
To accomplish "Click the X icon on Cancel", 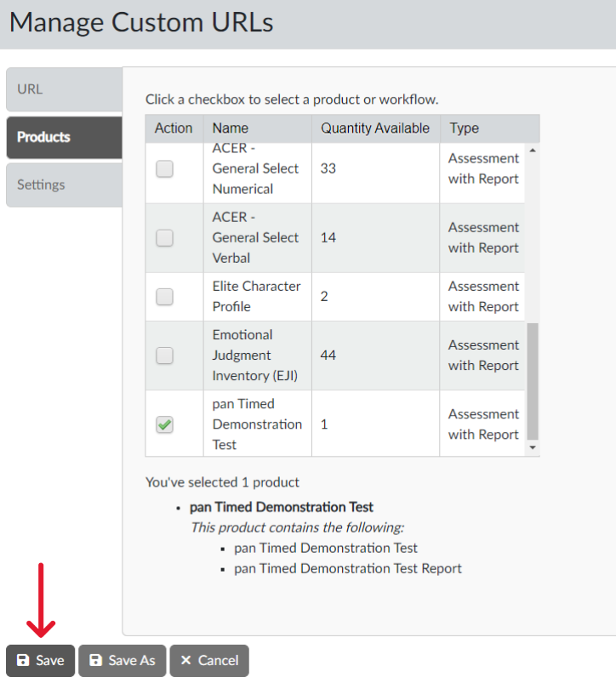I will pos(186,661).
